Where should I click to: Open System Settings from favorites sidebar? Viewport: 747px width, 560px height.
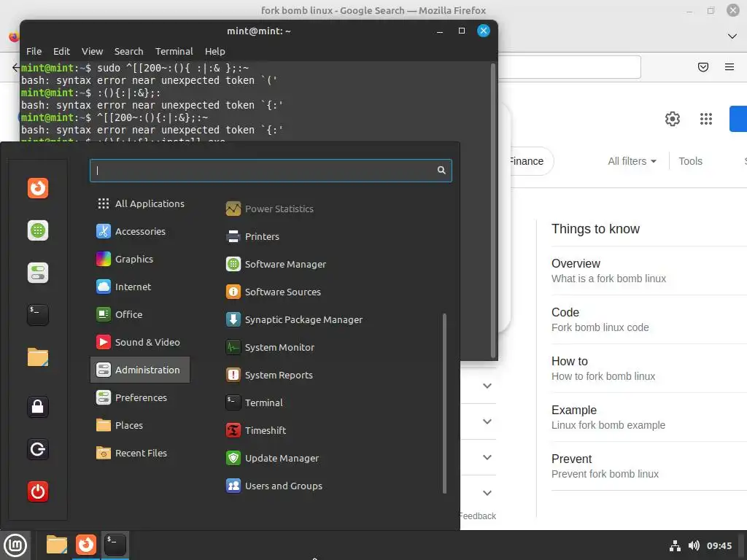[38, 273]
